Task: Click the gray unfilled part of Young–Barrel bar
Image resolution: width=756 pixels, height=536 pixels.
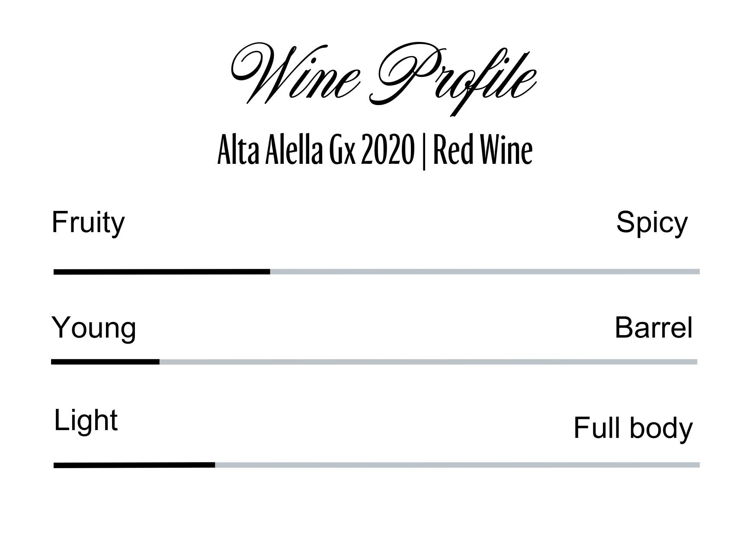Action: (428, 362)
